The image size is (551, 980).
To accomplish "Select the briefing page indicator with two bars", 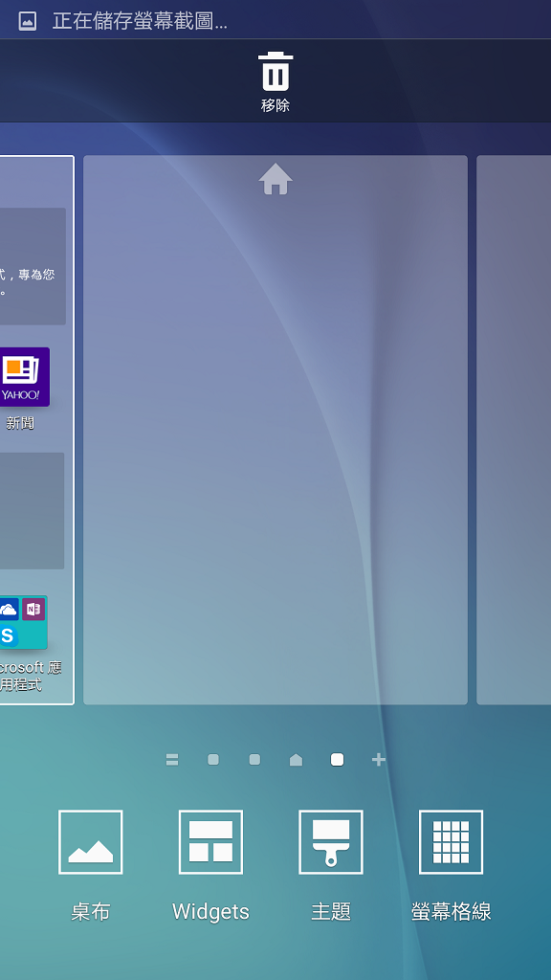I will pyautogui.click(x=172, y=759).
